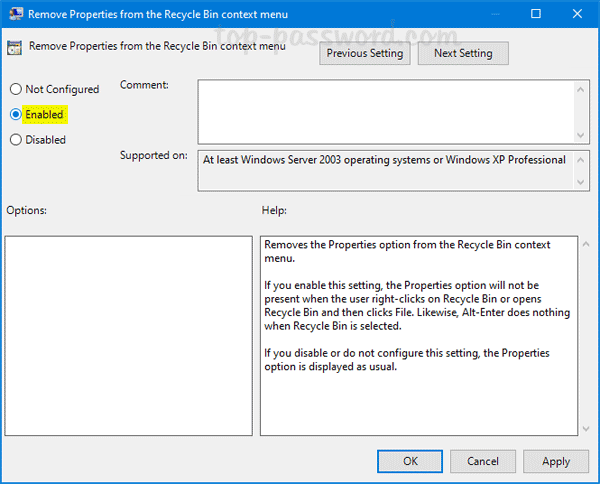Click the empty Options pane
The image size is (600, 484).
pos(128,335)
